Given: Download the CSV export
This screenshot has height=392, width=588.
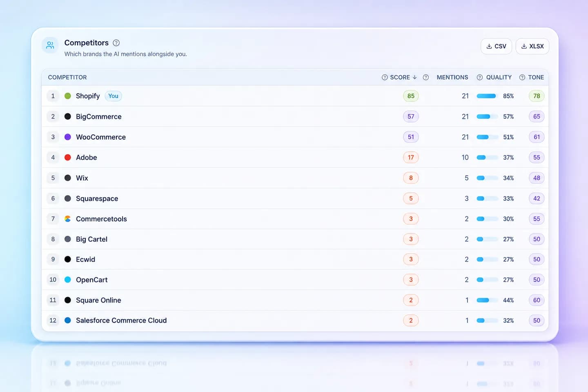Looking at the screenshot, I should click(496, 46).
